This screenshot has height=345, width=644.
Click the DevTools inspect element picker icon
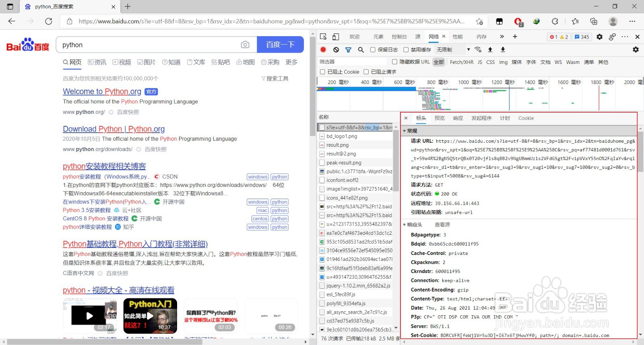tap(323, 37)
